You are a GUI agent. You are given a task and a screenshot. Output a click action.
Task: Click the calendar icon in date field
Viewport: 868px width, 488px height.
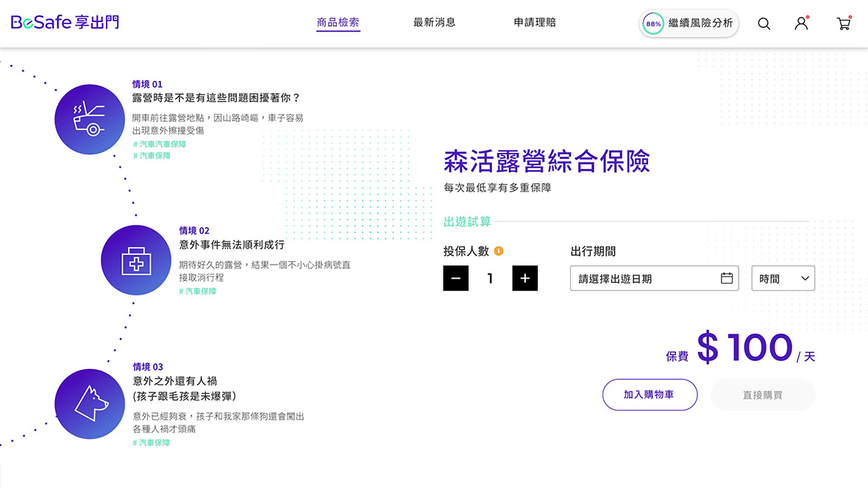click(727, 279)
